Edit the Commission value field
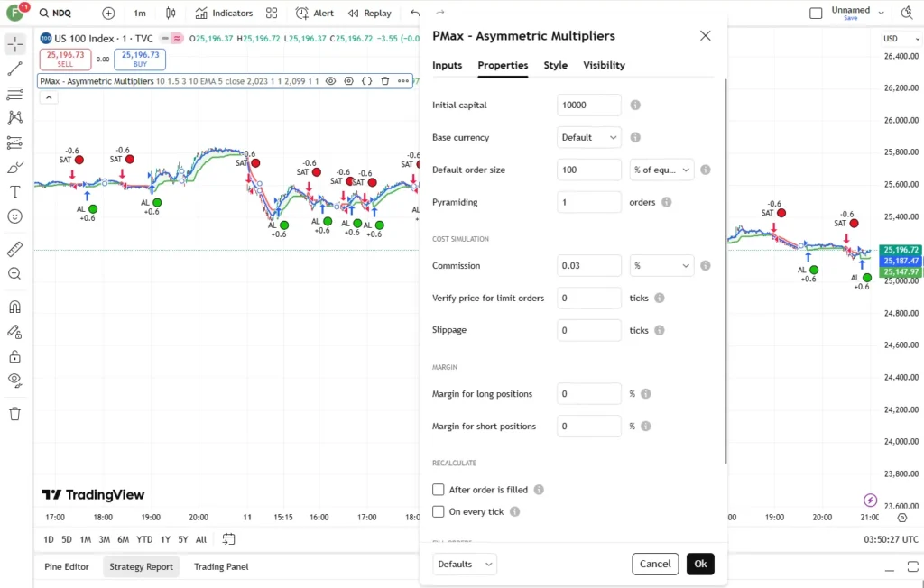The height and width of the screenshot is (588, 924). pos(588,266)
